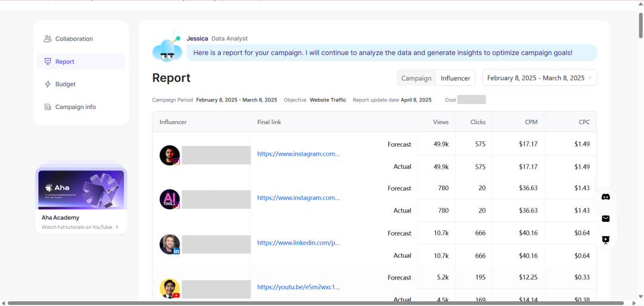Click the horizontal scrollbar at bottom
The width and height of the screenshot is (644, 306).
tap(316, 303)
